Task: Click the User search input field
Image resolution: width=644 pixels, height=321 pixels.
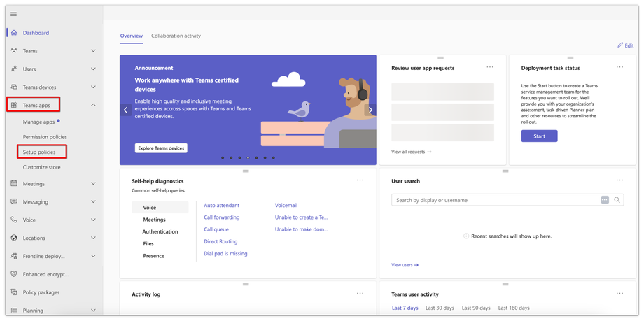Action: tap(507, 200)
